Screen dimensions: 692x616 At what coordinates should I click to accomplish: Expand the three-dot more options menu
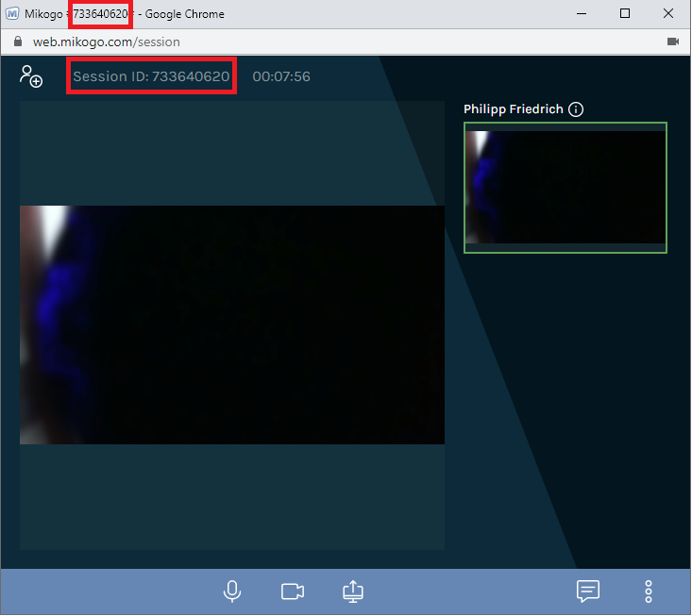point(649,591)
